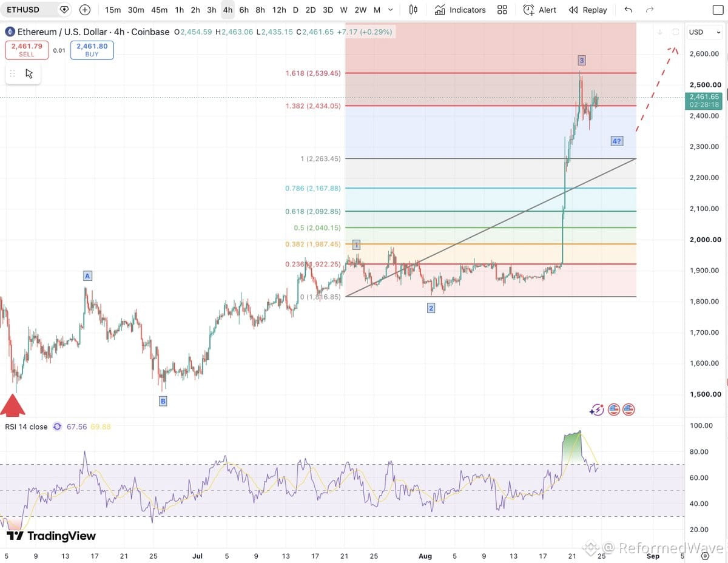
Task: Open the second US flag economic event
Action: point(628,410)
